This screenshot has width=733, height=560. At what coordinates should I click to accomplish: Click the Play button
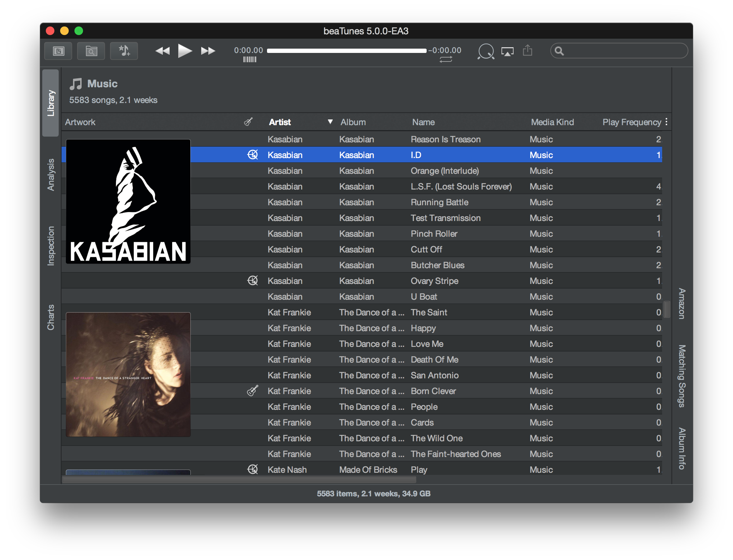coord(185,51)
